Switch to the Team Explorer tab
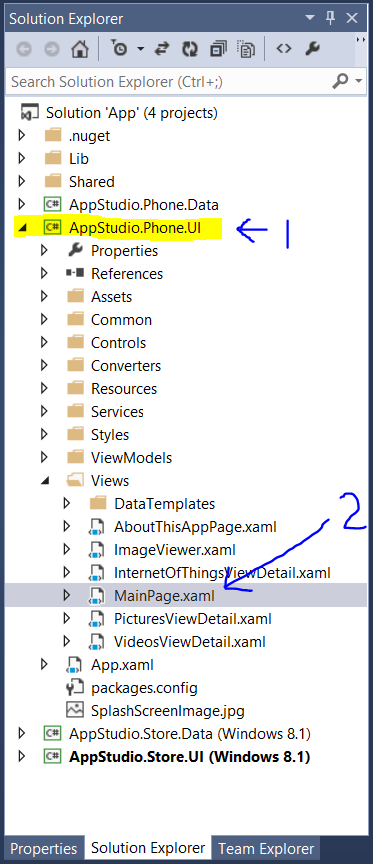This screenshot has height=864, width=373. click(x=266, y=849)
